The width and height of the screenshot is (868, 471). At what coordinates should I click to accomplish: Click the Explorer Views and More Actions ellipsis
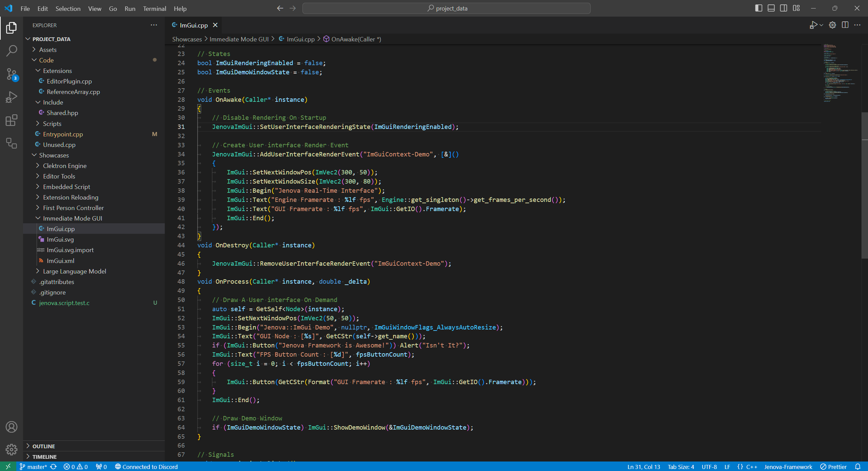click(x=154, y=25)
